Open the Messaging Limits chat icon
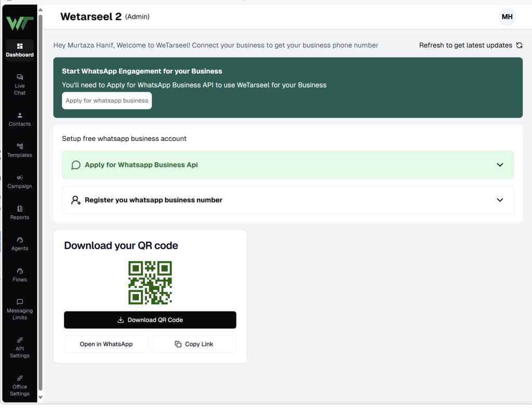 click(20, 302)
